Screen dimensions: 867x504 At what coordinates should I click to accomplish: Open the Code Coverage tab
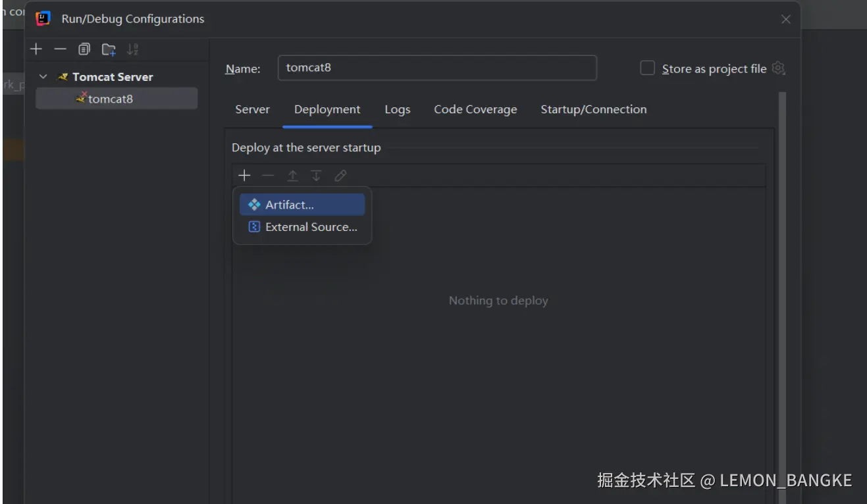[x=475, y=110]
